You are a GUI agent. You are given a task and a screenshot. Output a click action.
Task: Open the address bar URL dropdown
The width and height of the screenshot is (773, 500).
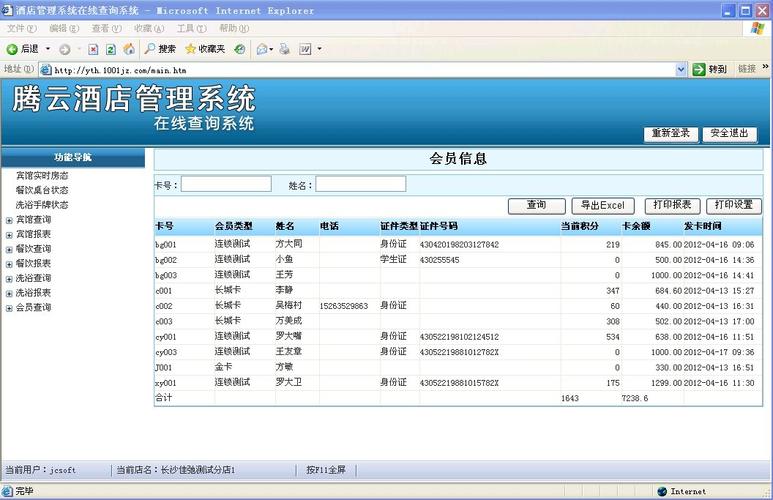tap(681, 70)
